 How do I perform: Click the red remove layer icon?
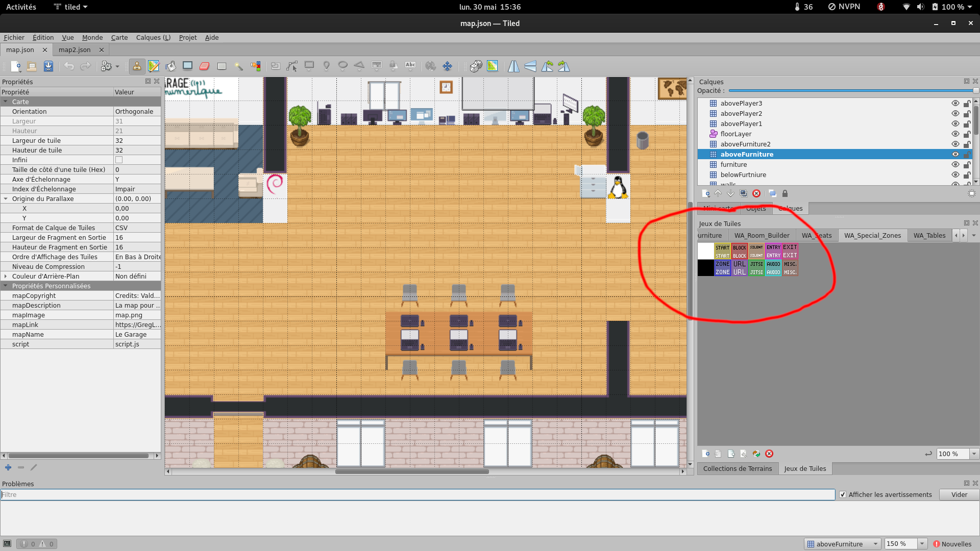(x=756, y=193)
